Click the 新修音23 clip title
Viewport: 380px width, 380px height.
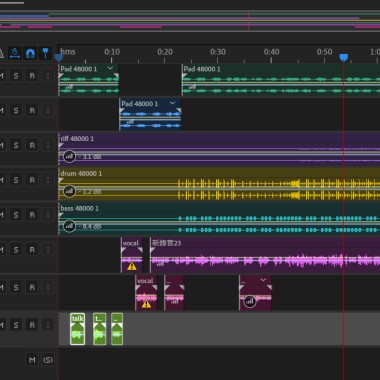click(166, 243)
